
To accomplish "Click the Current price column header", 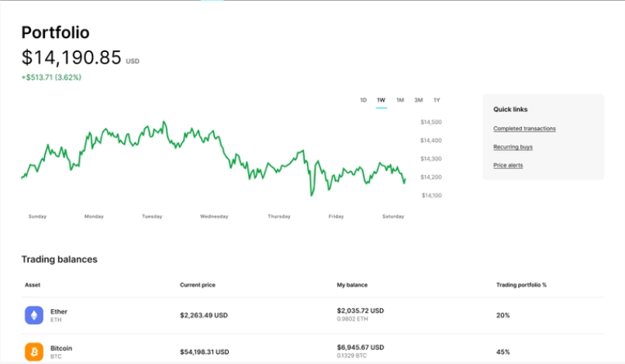I will point(198,285).
